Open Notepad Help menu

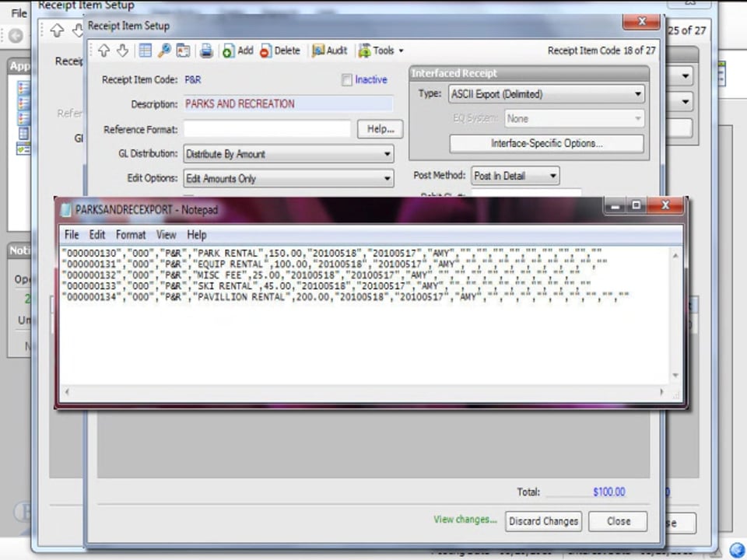pos(196,235)
